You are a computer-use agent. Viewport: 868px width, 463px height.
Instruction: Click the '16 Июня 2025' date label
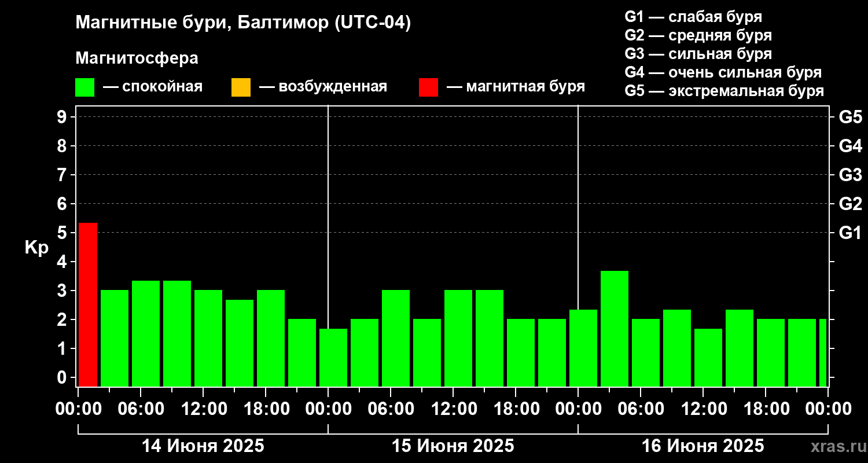click(x=703, y=446)
